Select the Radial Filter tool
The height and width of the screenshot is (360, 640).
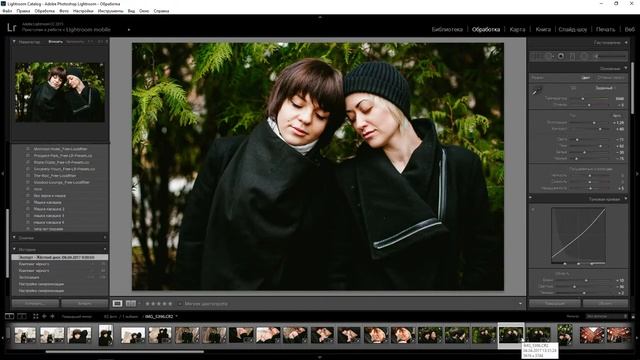[x=584, y=56]
